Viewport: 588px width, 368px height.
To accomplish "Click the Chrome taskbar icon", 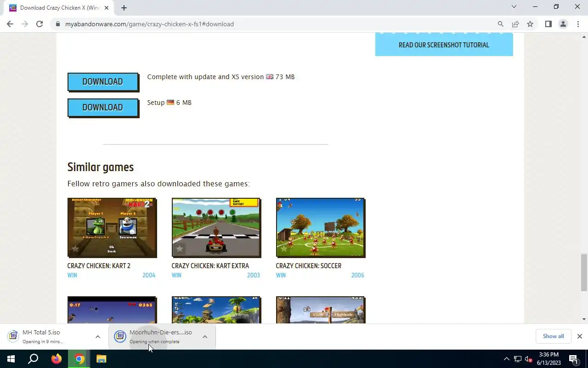I will click(79, 359).
